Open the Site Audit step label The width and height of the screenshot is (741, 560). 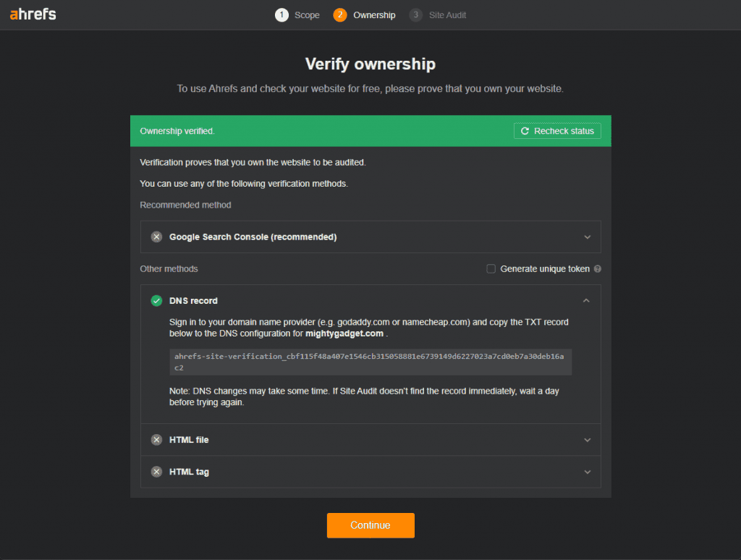pyautogui.click(x=447, y=15)
